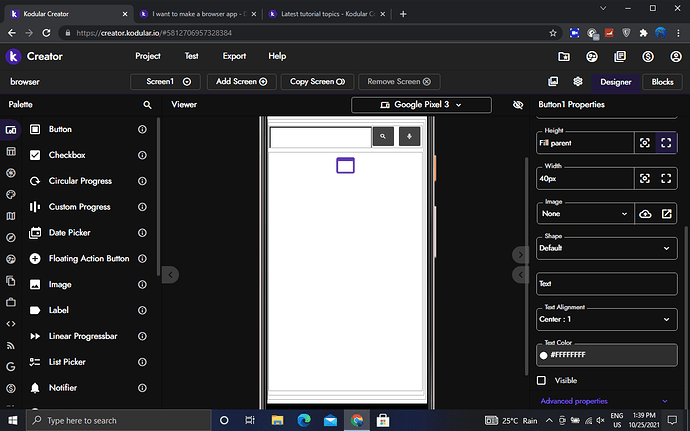Open File Explorer from taskbar
The width and height of the screenshot is (690, 431).
coord(277,420)
